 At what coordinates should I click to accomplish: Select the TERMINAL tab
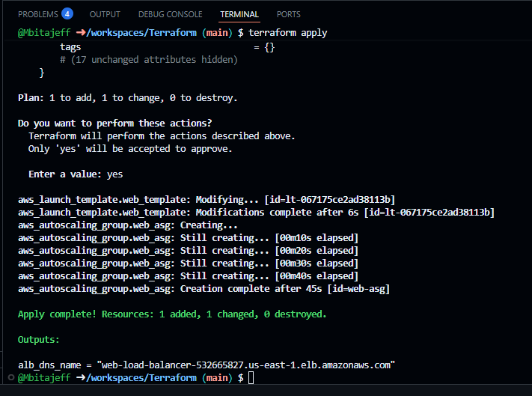tap(239, 14)
